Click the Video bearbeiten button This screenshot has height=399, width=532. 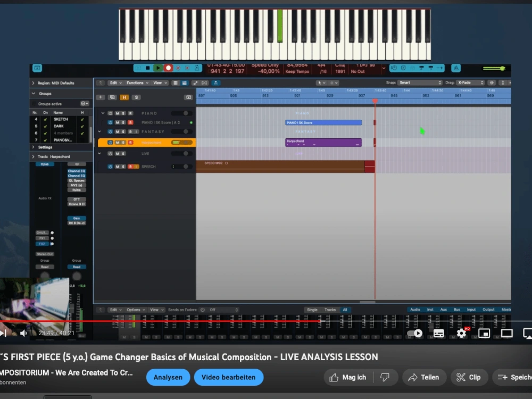[x=228, y=377]
